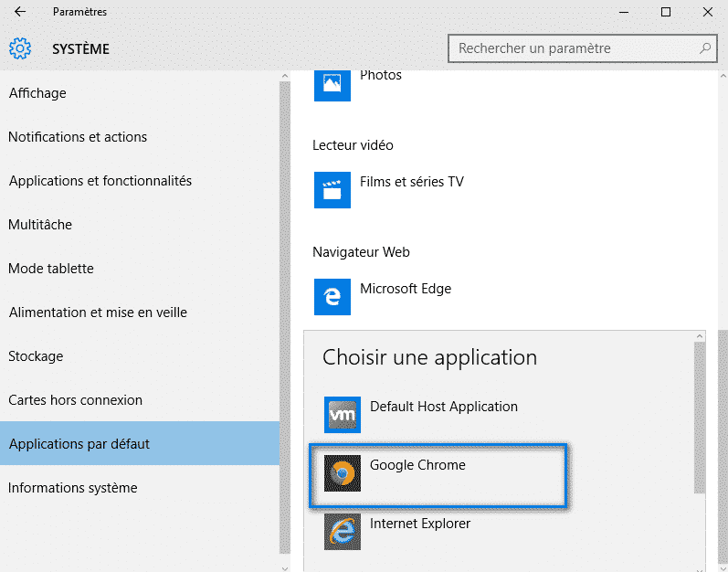Image resolution: width=728 pixels, height=572 pixels.
Task: Select Multitâche in the sidebar
Action: (40, 225)
